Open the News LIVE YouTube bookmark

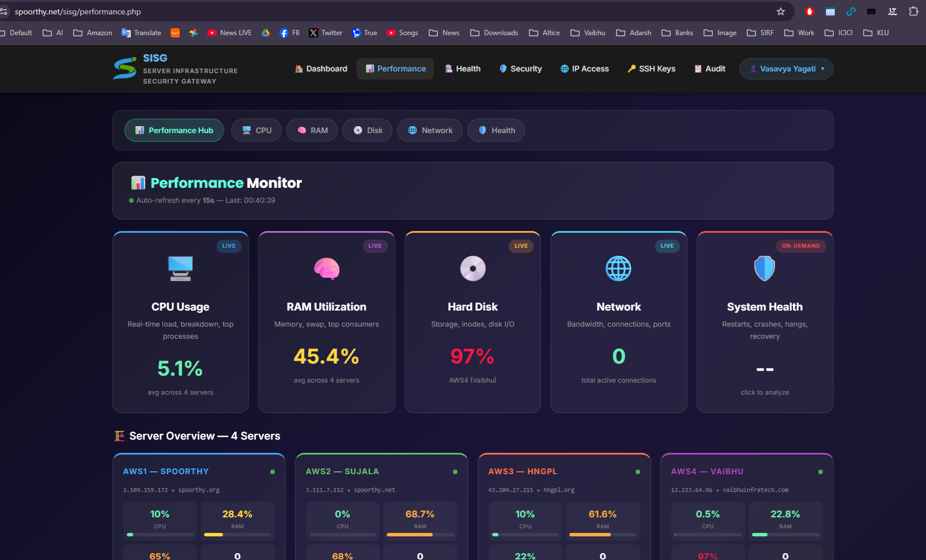tap(229, 33)
